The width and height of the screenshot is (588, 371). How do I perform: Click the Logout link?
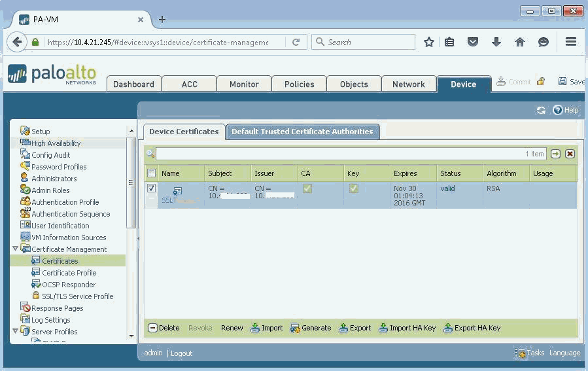pyautogui.click(x=181, y=353)
